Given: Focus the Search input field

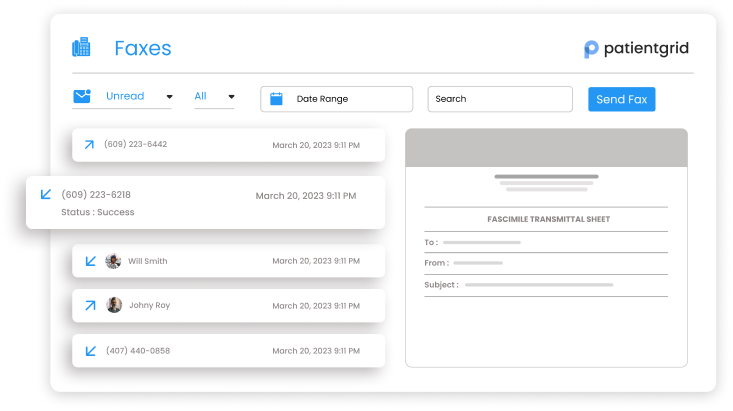Looking at the screenshot, I should (500, 99).
